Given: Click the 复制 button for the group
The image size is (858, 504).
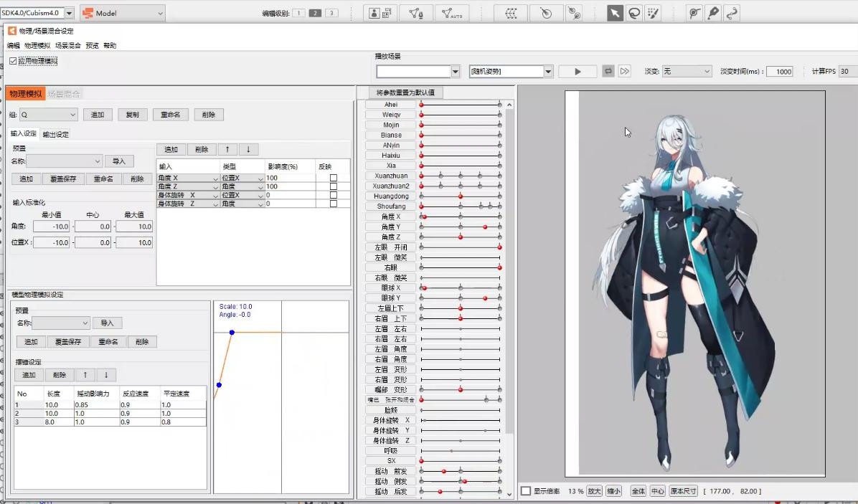Looking at the screenshot, I should [133, 115].
